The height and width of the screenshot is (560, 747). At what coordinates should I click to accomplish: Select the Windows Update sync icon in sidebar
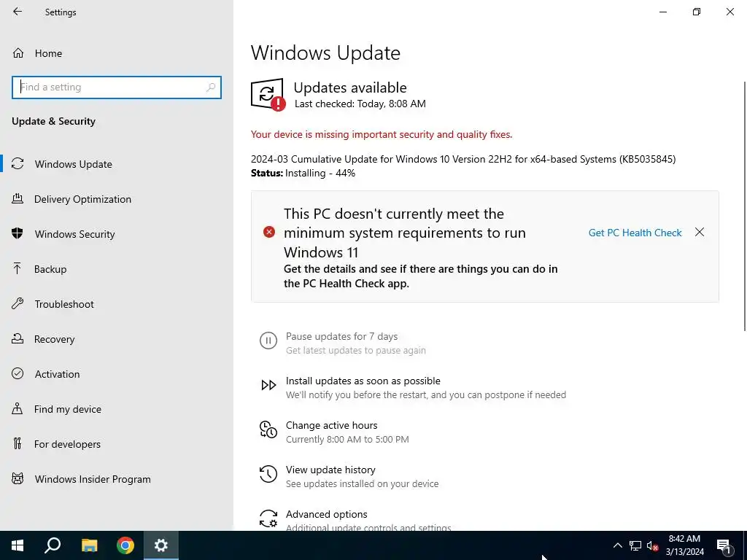coord(18,164)
